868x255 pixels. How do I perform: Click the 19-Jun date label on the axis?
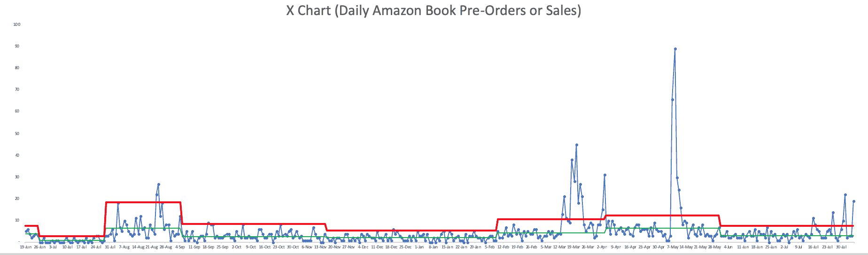click(x=26, y=247)
